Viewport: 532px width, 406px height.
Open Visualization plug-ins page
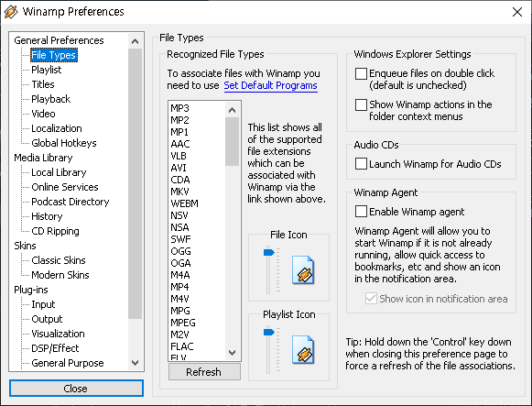58,334
